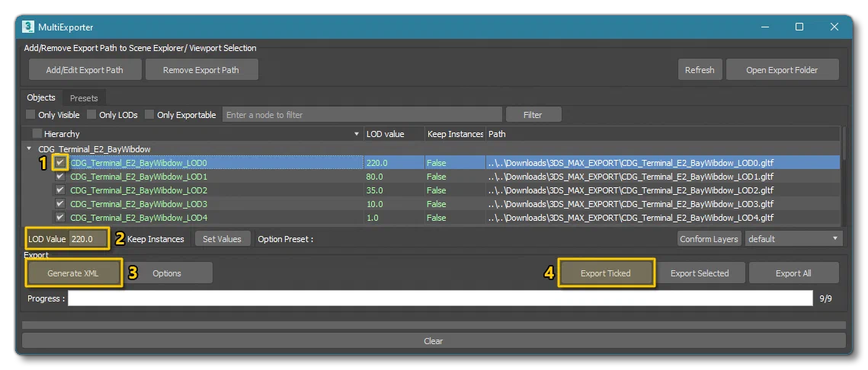
Task: Untick CDG_Terminal_E2_BayWibdow_LOD2 checkbox
Action: (60, 190)
